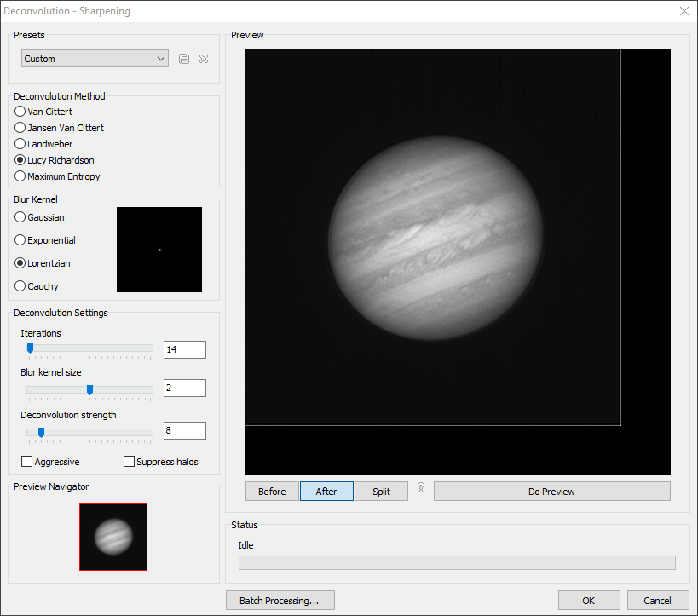Choose the Landweber deconvolution method
This screenshot has width=698, height=616.
(43, 144)
